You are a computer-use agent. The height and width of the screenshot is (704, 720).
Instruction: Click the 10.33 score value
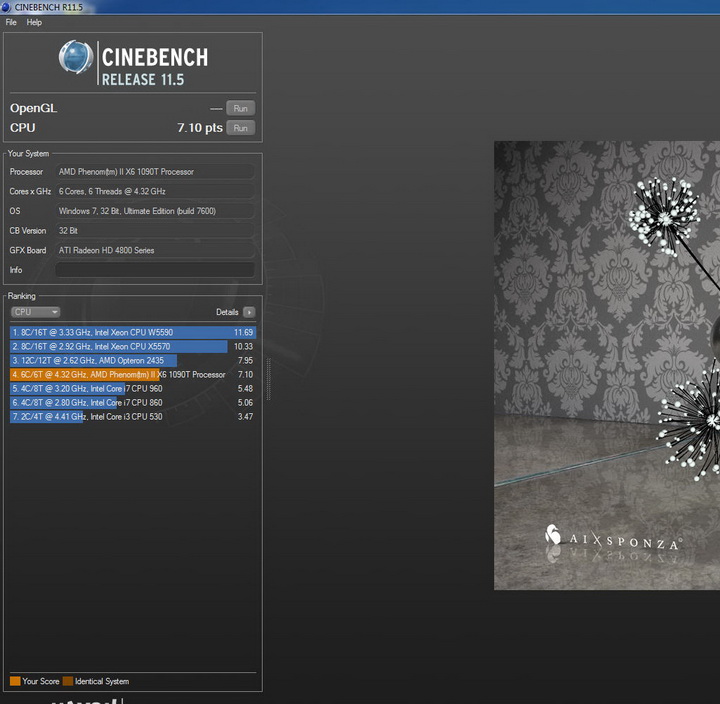pos(243,347)
